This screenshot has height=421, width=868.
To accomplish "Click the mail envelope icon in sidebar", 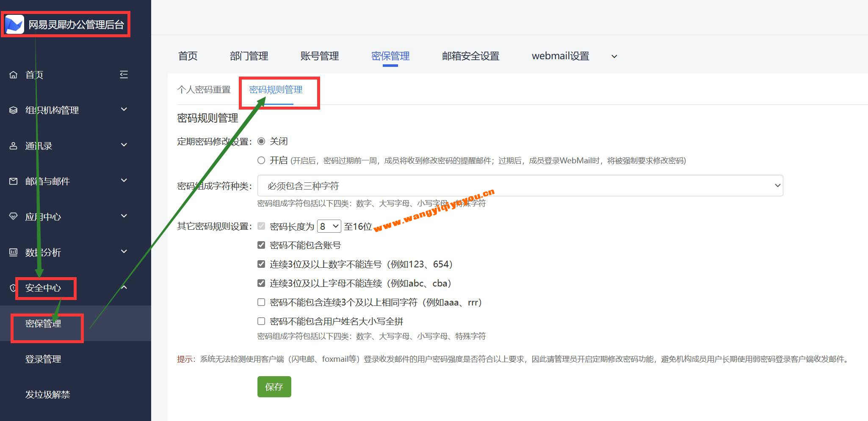I will tap(14, 181).
